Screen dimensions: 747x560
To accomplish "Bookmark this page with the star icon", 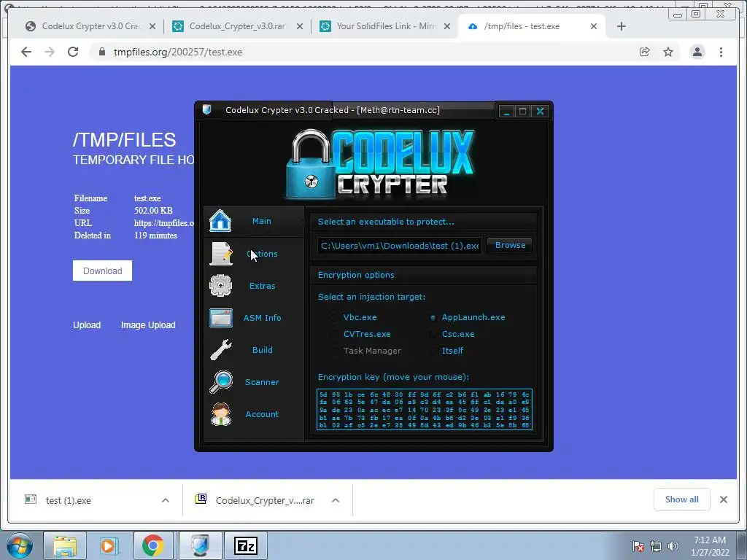I will pos(668,52).
